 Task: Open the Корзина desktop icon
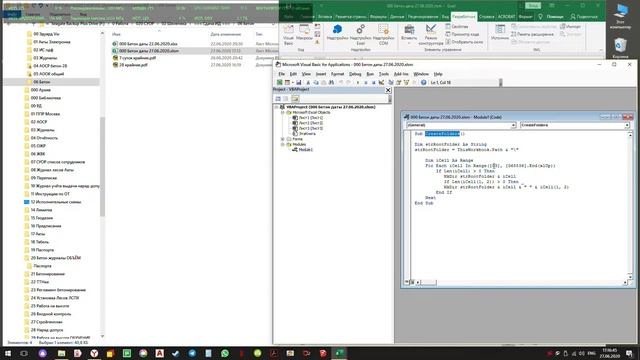click(620, 49)
